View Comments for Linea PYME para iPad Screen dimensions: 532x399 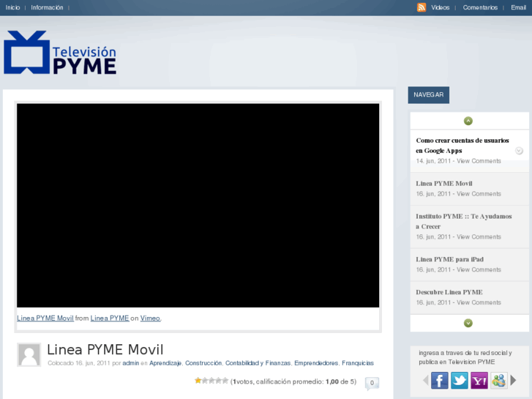click(x=479, y=269)
